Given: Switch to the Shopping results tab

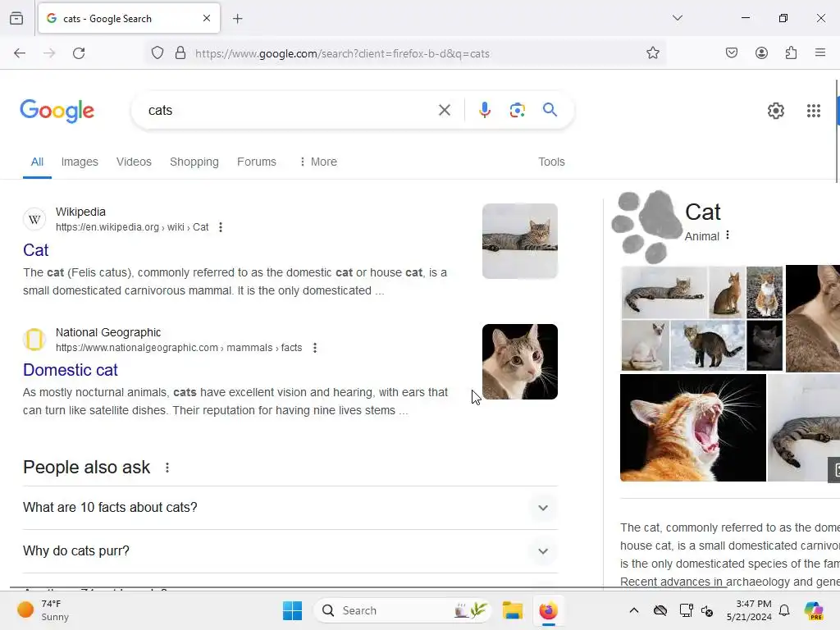Looking at the screenshot, I should 194,162.
